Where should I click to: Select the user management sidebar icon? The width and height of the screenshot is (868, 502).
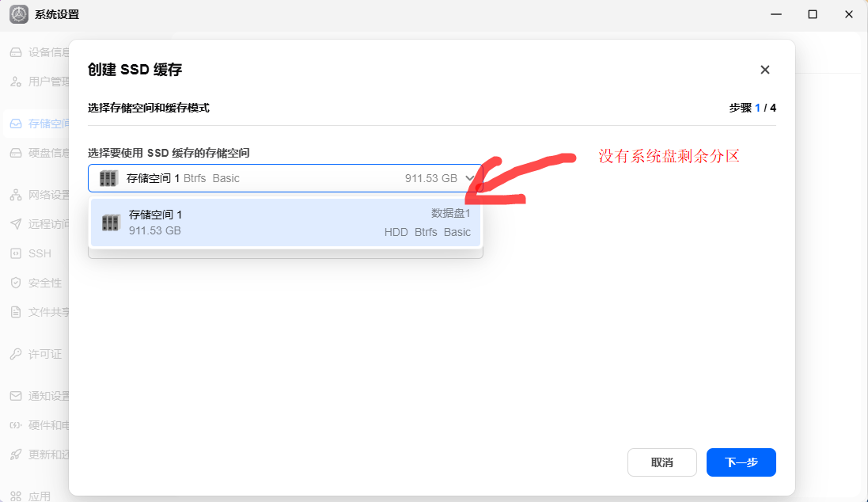click(x=16, y=82)
